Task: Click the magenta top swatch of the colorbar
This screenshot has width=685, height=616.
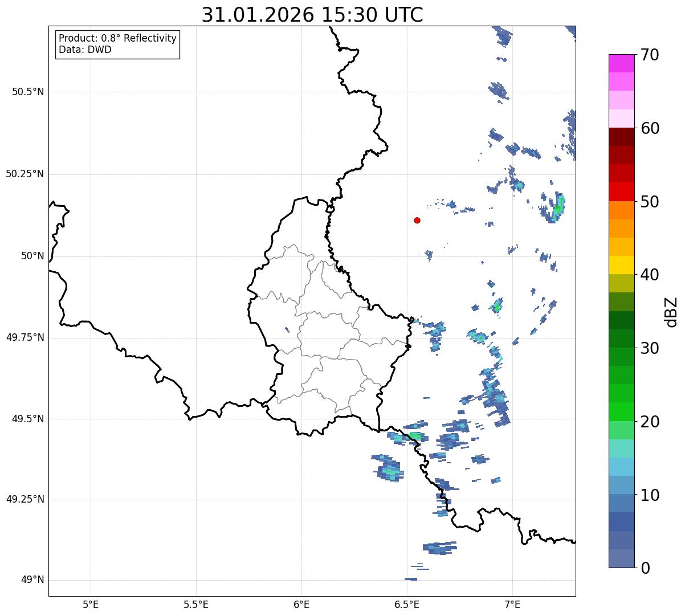Action: point(622,63)
